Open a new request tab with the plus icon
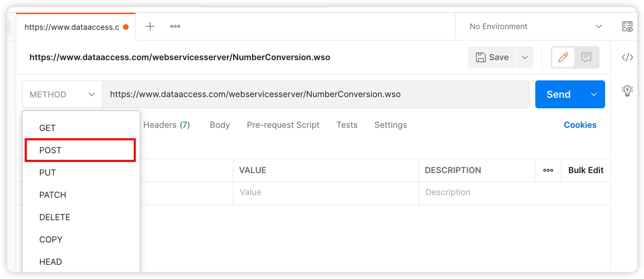 point(150,26)
